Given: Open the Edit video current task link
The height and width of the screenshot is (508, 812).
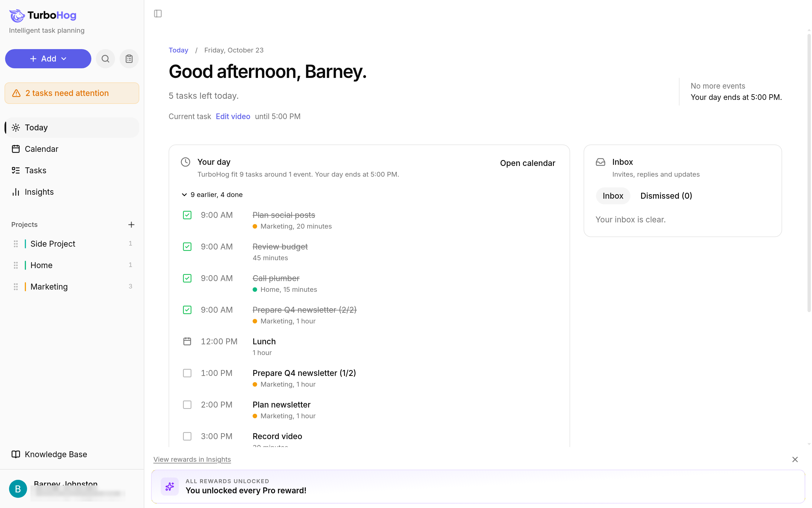Looking at the screenshot, I should point(233,116).
